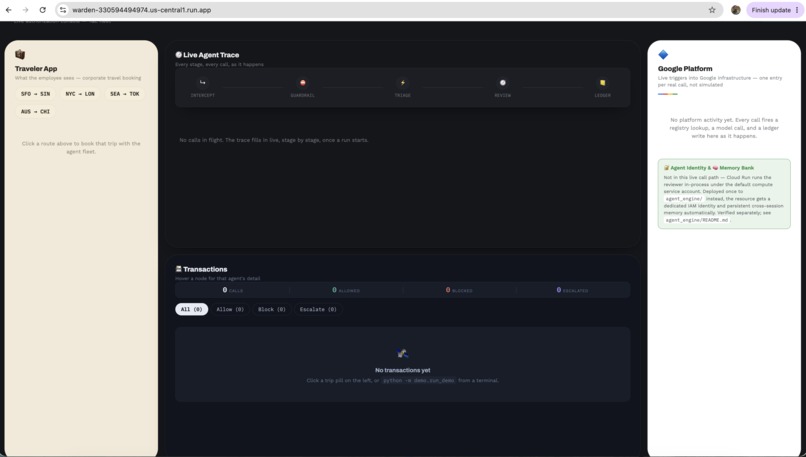The image size is (806, 457).
Task: Click the Traveler App briefcase icon
Action: point(20,54)
